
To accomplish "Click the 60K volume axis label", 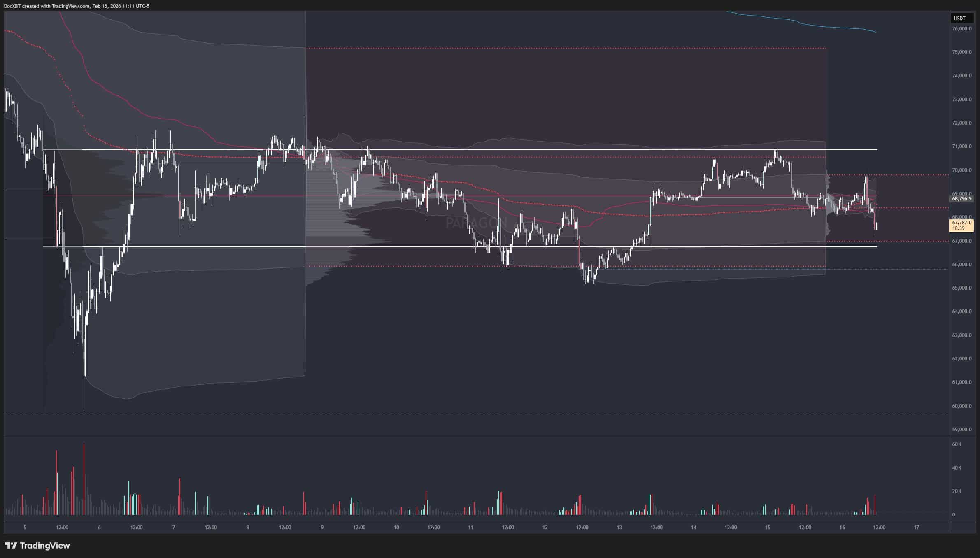I will tap(957, 444).
